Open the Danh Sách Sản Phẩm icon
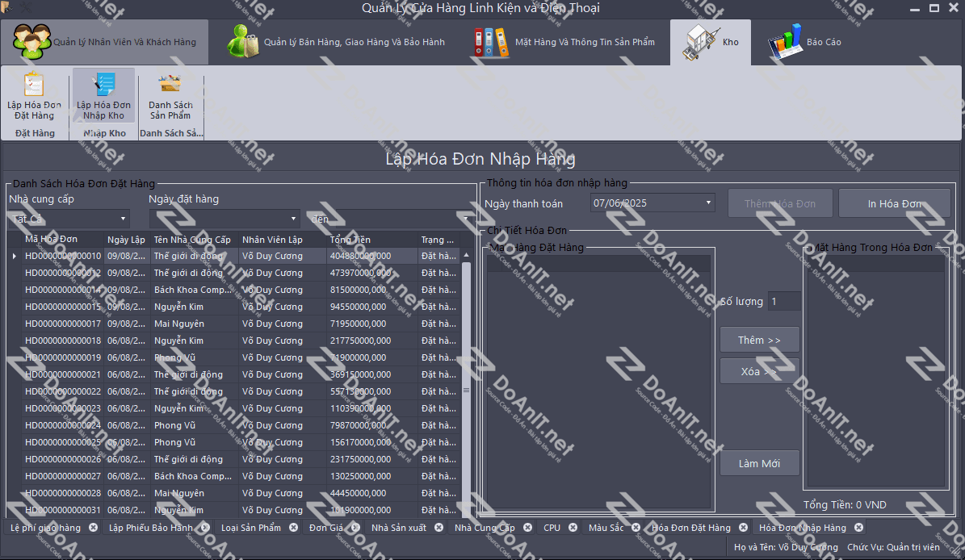Screen dimensions: 965x560 [x=170, y=86]
